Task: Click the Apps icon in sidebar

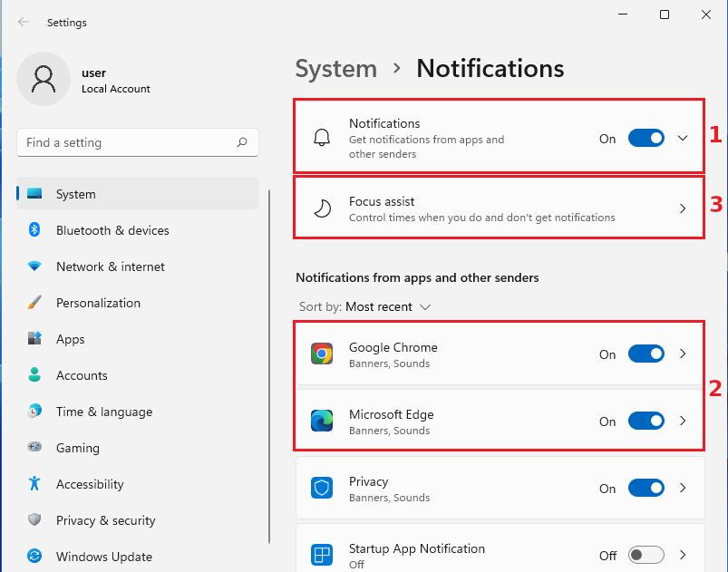Action: (x=34, y=338)
